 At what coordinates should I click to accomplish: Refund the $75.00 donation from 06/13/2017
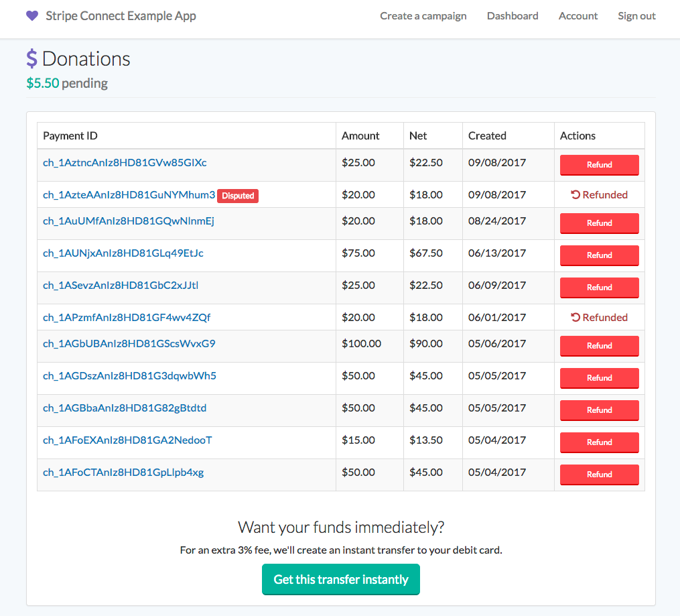point(599,255)
